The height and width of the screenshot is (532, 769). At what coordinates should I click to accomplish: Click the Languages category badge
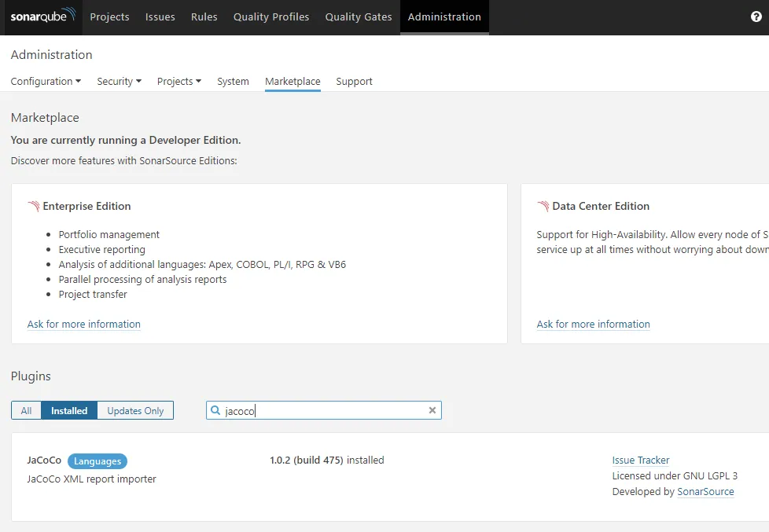98,461
